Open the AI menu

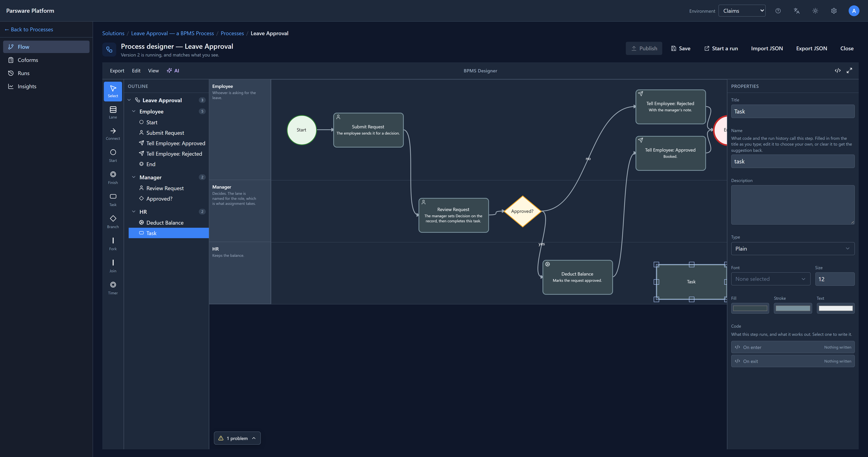(173, 71)
